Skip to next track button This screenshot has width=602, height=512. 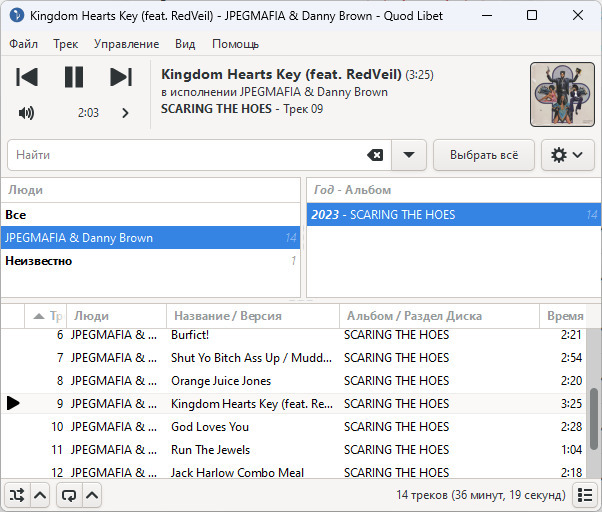[x=121, y=77]
